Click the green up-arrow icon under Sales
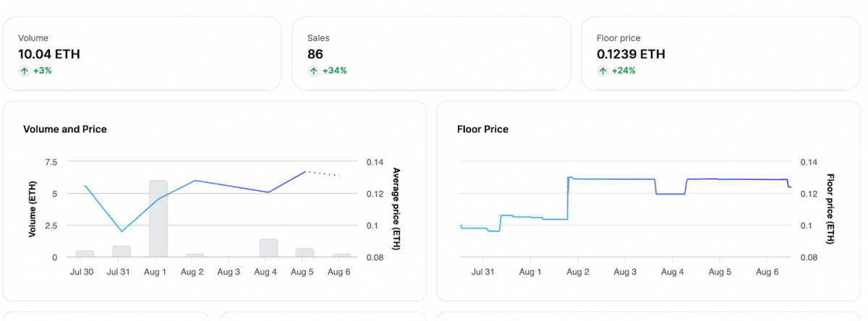This screenshot has height=321, width=868. point(313,71)
